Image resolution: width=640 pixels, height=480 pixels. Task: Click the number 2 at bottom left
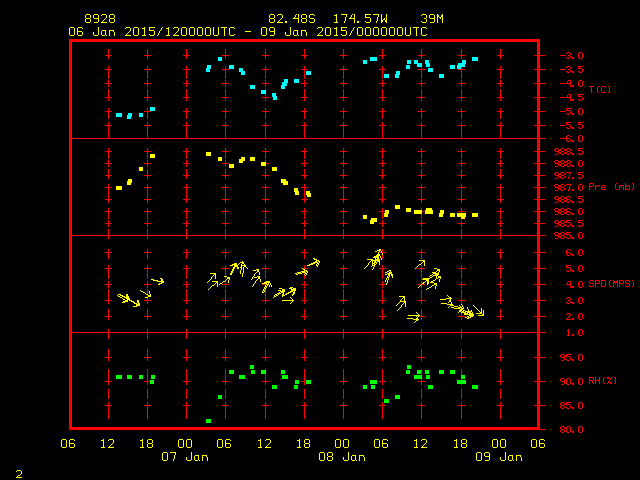19,472
